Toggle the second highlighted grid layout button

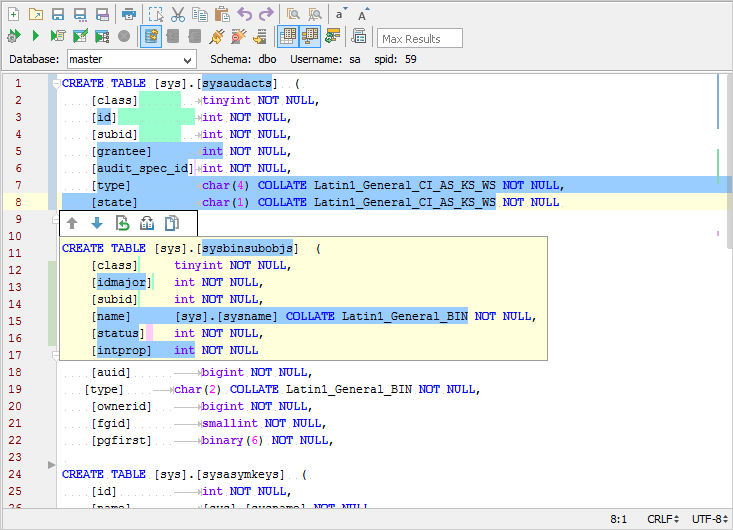tap(310, 37)
